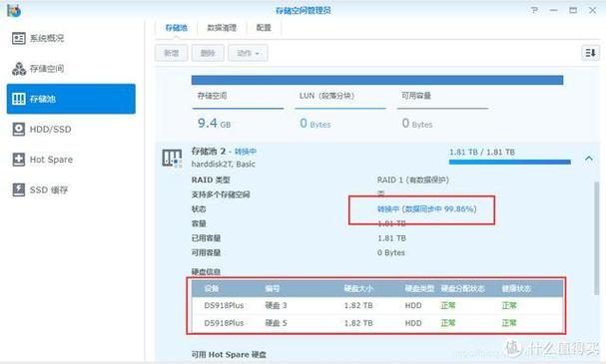Click the 可用 Hot Spare 硬盘 heading

pyautogui.click(x=229, y=354)
